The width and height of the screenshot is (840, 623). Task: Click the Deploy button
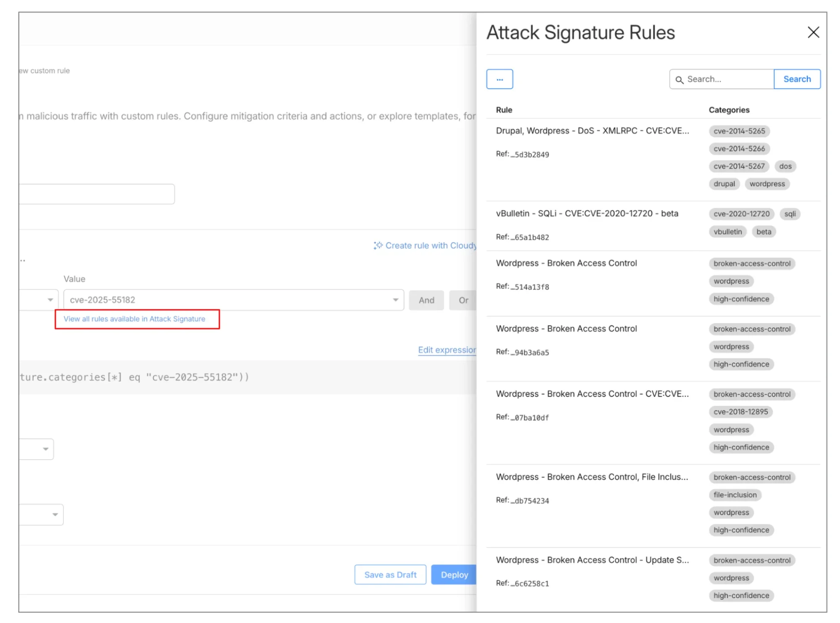454,574
